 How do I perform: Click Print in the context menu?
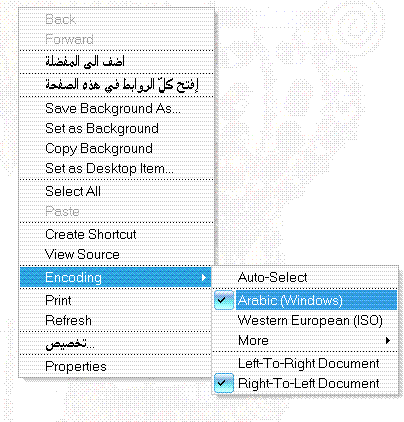point(116,300)
